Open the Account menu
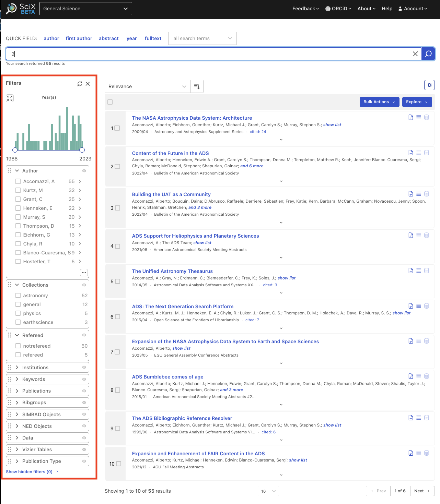The image size is (440, 504). 413,9
